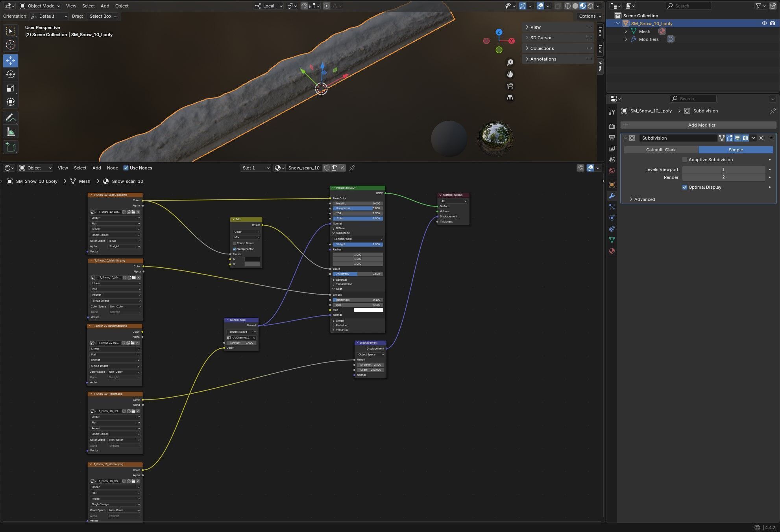
Task: Expand the Collections panel in the sidebar
Action: click(542, 48)
